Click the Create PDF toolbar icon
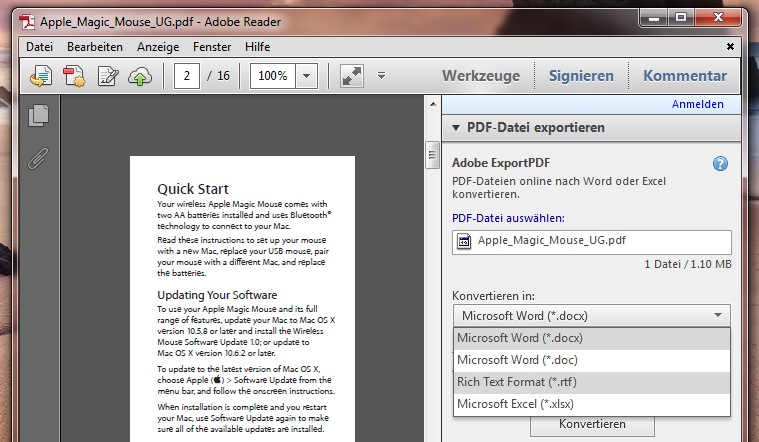The width and height of the screenshot is (759, 442). [74, 76]
